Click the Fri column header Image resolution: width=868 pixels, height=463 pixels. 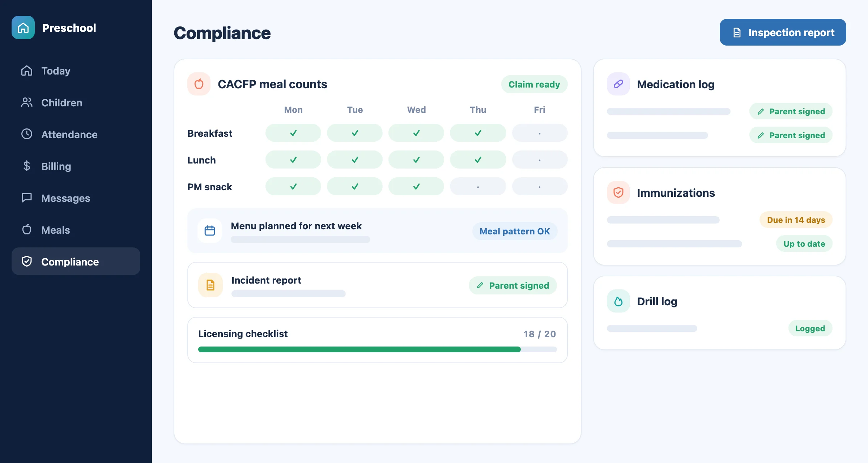540,110
